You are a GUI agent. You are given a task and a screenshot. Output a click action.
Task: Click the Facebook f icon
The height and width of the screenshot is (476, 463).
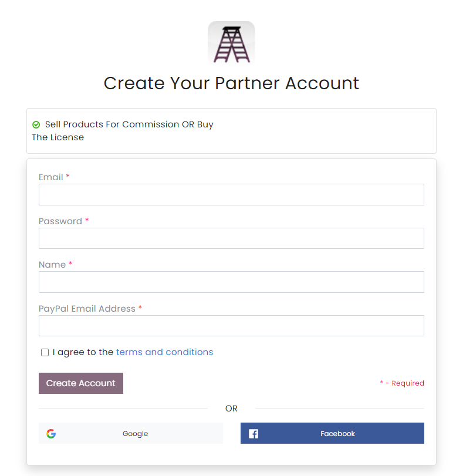coord(253,433)
